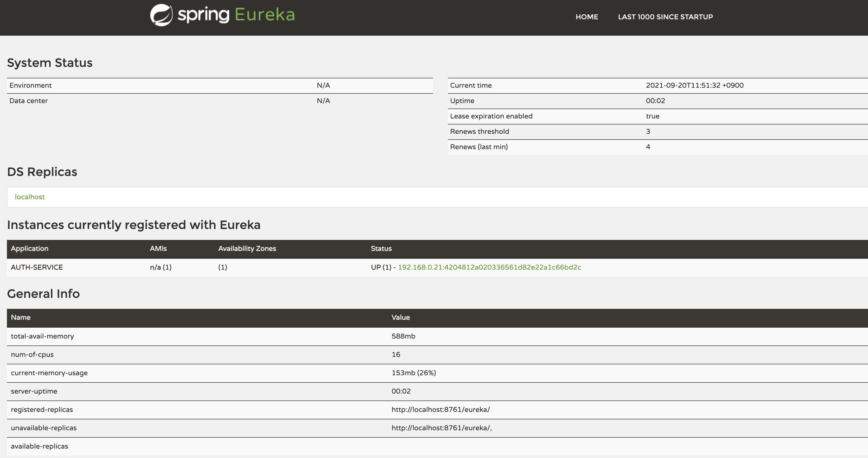Click the Spring leaf logo icon
This screenshot has height=458, width=868.
click(x=161, y=15)
